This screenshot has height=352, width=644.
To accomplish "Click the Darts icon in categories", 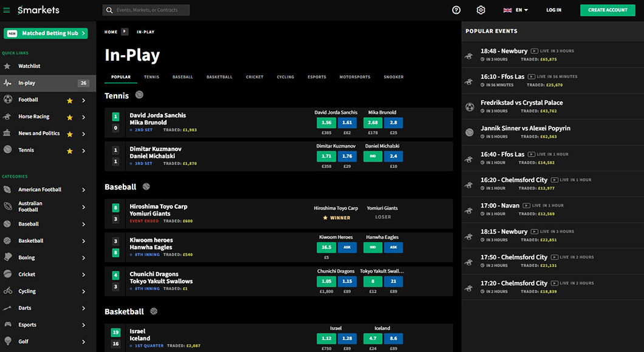I will click(7, 308).
